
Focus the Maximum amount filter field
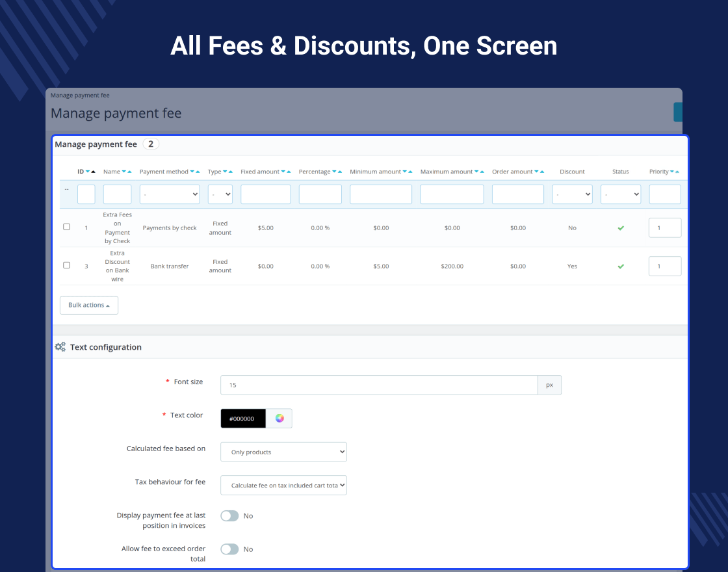point(452,194)
